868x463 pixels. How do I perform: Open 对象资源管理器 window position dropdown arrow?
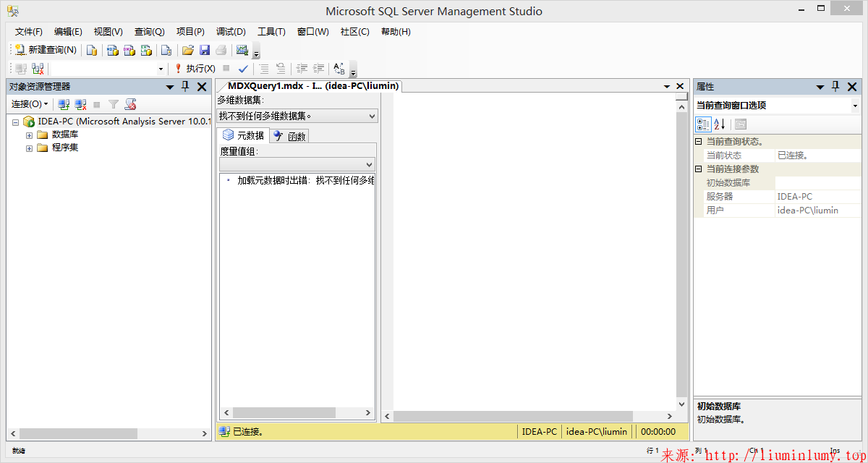(170, 87)
